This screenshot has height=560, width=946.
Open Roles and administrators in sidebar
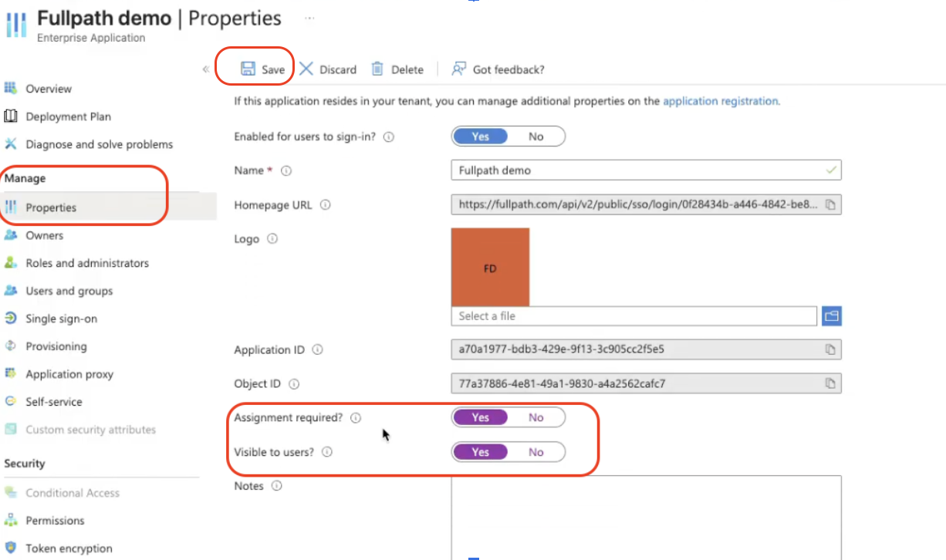click(86, 263)
